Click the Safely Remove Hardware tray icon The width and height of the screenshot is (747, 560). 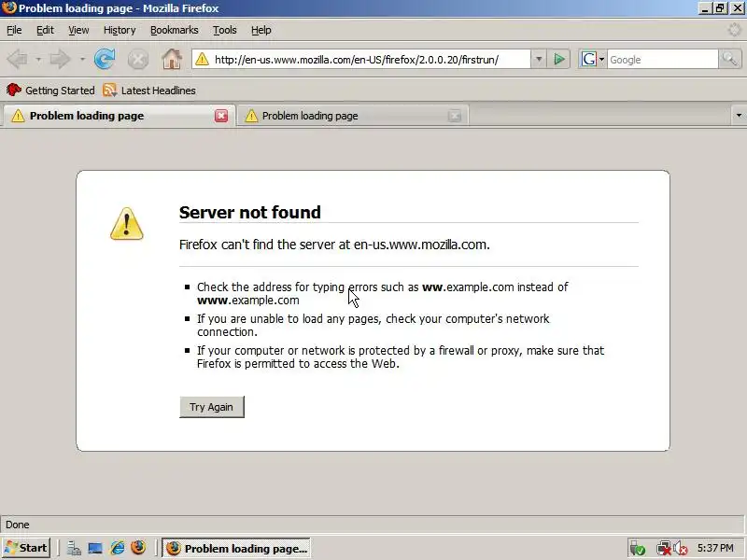pyautogui.click(x=637, y=549)
